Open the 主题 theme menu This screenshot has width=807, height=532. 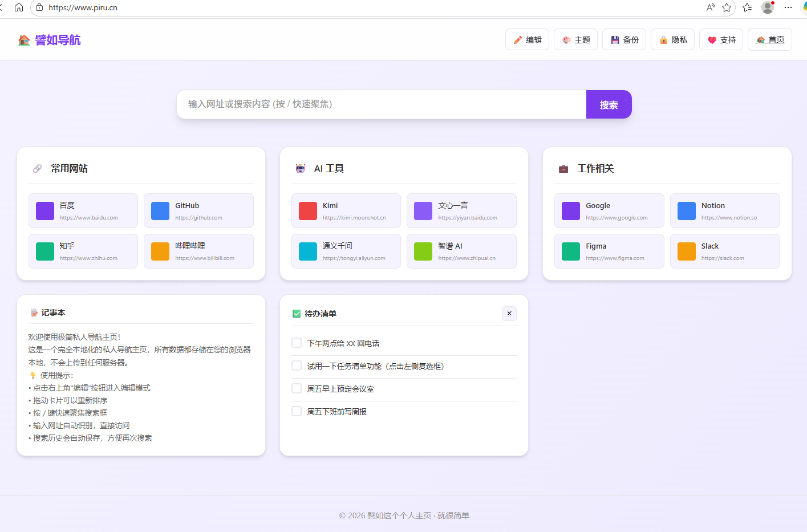click(576, 40)
